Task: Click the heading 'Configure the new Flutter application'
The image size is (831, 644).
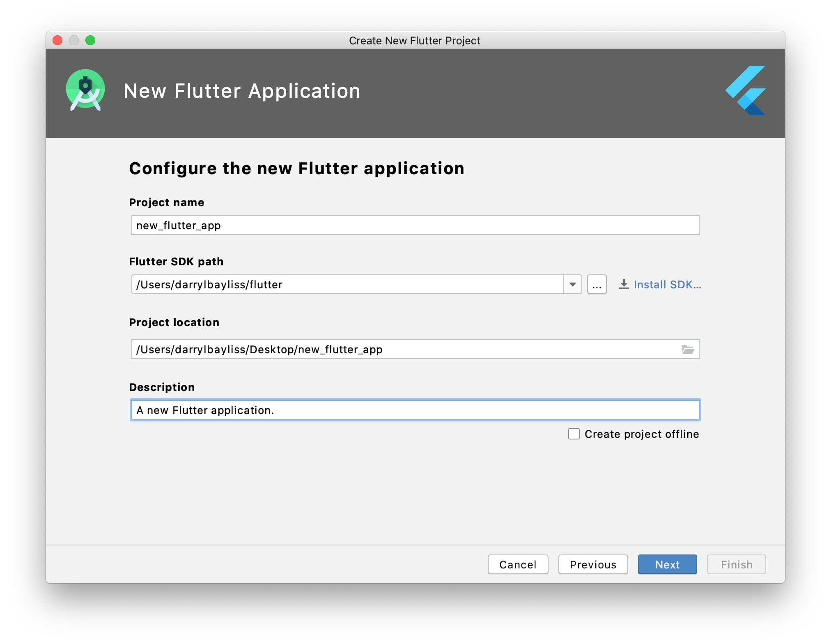Action: click(x=296, y=168)
